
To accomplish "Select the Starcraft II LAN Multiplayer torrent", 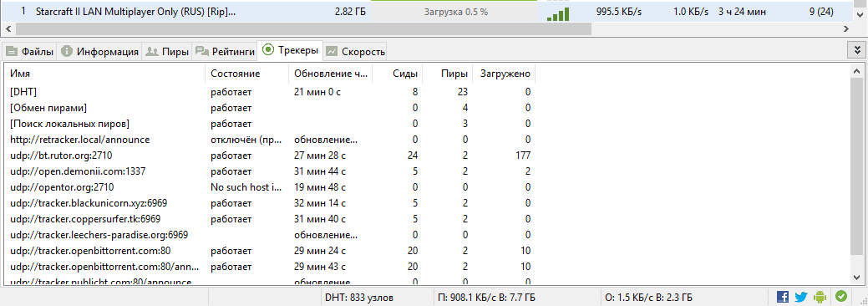I will pos(135,11).
